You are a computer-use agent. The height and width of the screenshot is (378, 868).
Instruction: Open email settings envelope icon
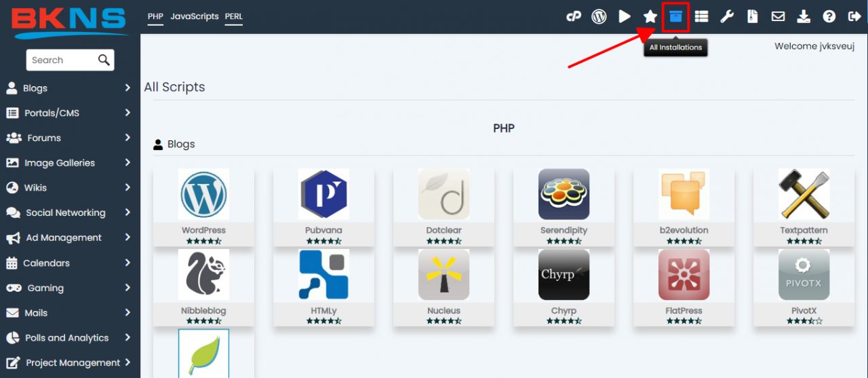click(x=778, y=16)
